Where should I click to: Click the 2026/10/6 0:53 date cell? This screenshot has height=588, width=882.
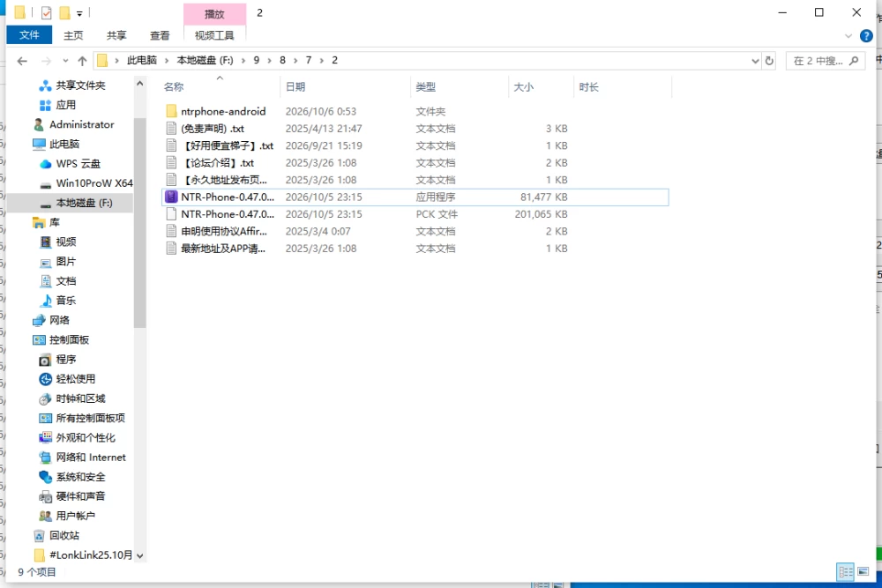click(x=321, y=111)
